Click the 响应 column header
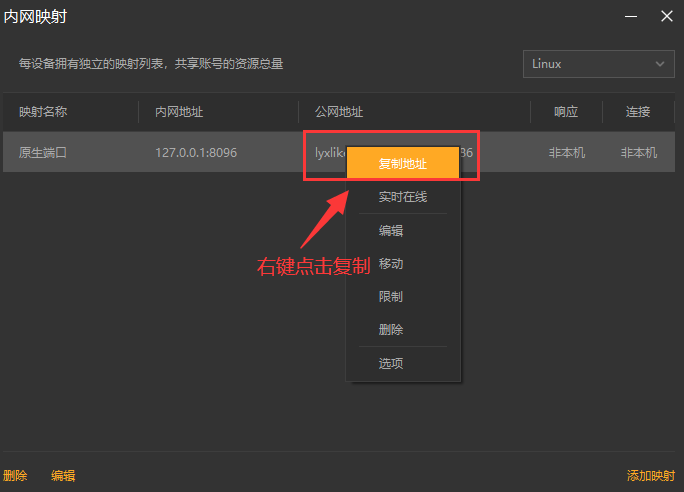The height and width of the screenshot is (492, 684). pos(566,112)
